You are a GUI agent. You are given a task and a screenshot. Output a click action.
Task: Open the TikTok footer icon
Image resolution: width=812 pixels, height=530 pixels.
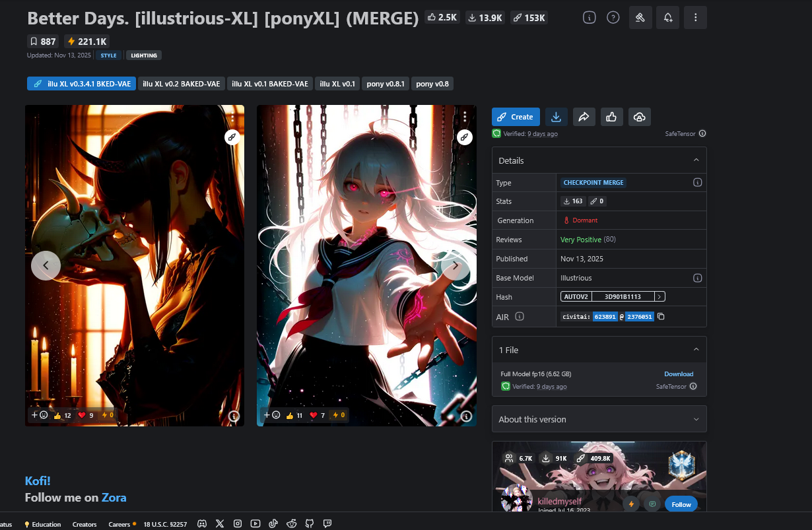click(x=273, y=524)
